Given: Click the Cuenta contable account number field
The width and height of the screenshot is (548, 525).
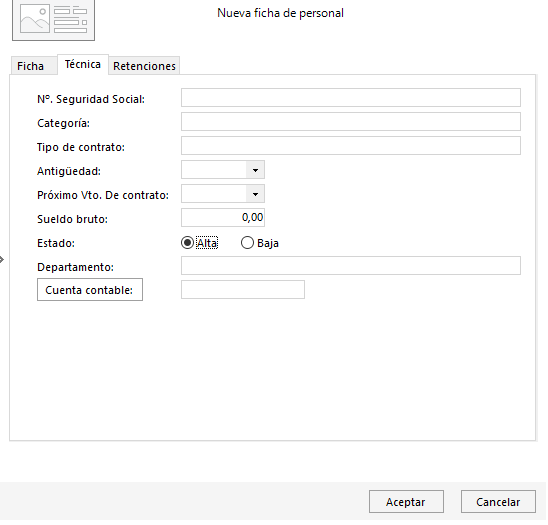Looking at the screenshot, I should (x=243, y=290).
